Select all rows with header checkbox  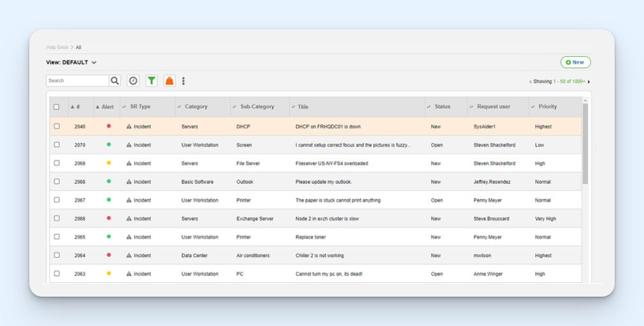[x=57, y=107]
